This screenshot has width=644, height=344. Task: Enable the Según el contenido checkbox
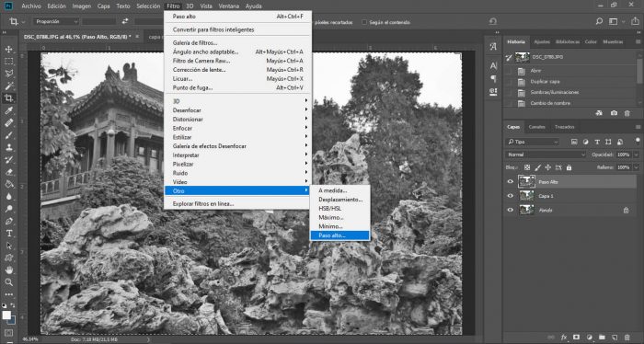[x=364, y=22]
